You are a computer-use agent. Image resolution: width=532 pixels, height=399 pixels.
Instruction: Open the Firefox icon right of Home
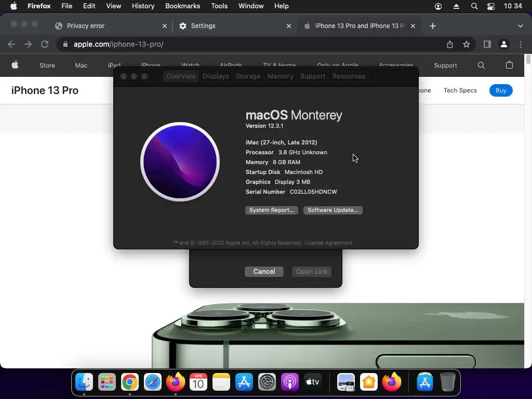tap(392, 382)
